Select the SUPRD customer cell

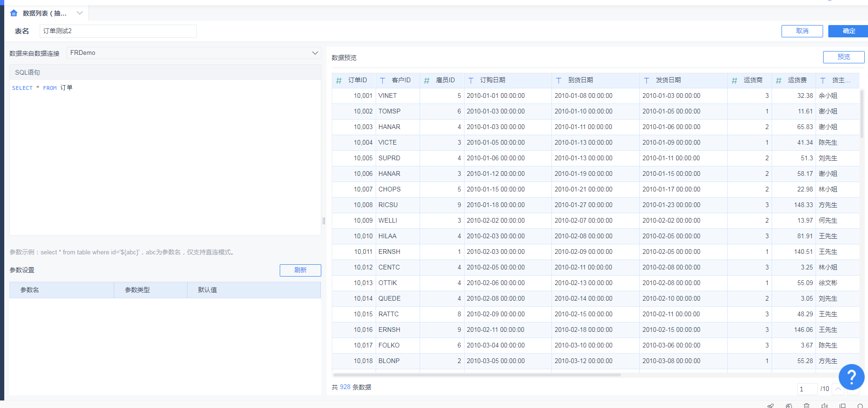[x=397, y=158]
